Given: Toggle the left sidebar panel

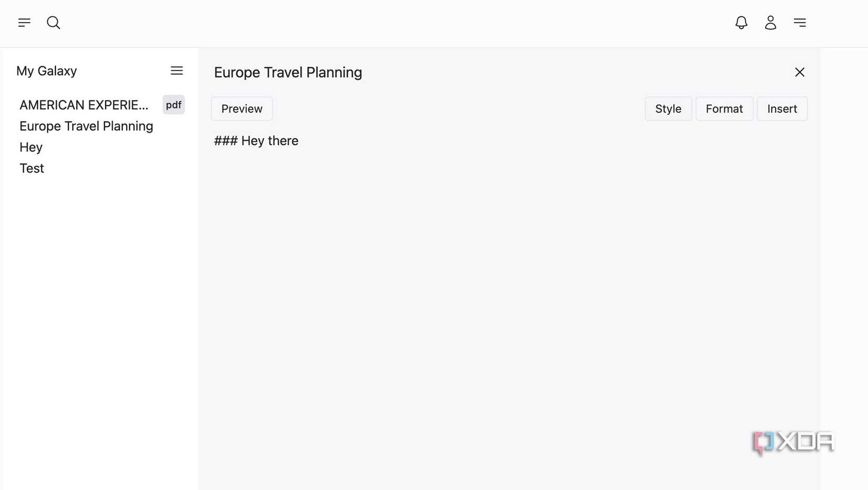Looking at the screenshot, I should [x=24, y=23].
